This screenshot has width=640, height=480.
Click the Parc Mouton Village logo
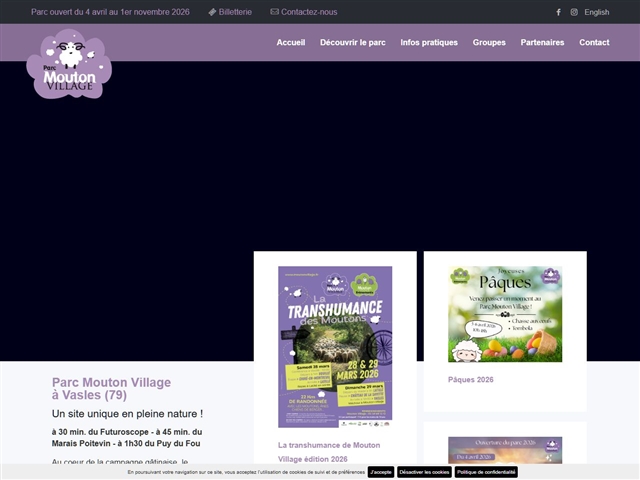69,65
